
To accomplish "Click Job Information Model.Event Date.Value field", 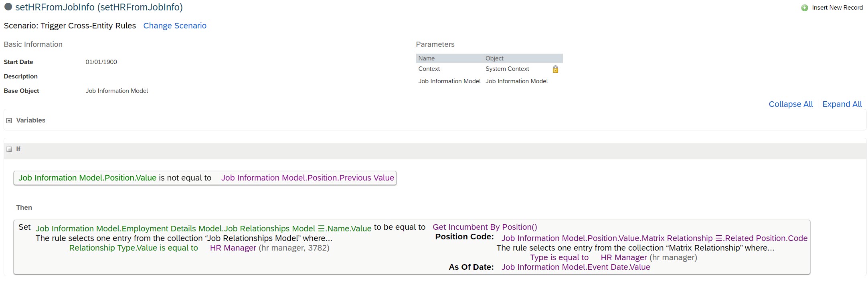I will tap(575, 267).
